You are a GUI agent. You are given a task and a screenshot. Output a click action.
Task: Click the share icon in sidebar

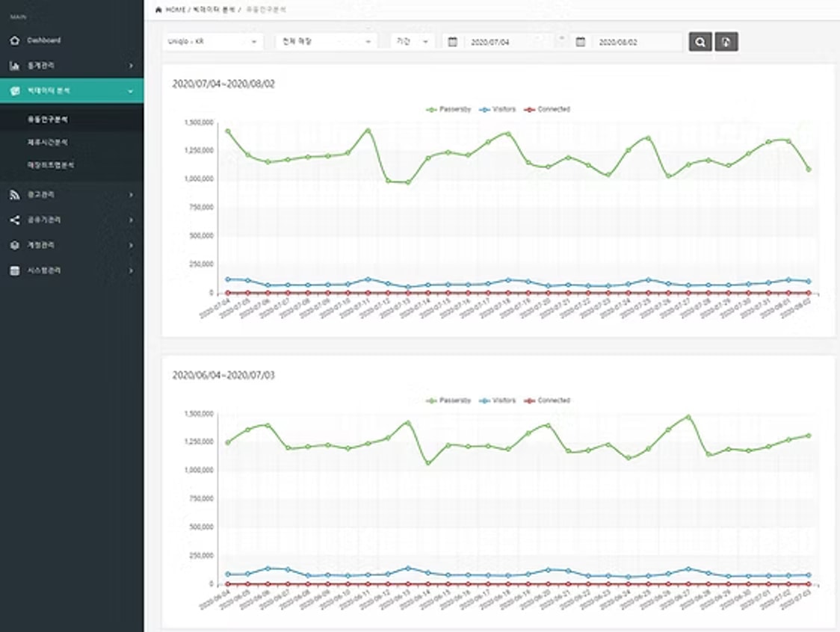[14, 220]
